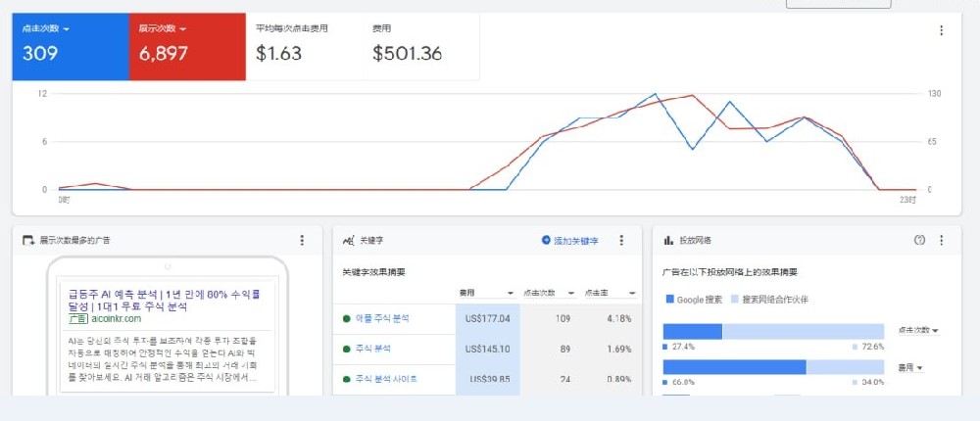
Task: Click the 添加关键字 link
Action: [576, 241]
